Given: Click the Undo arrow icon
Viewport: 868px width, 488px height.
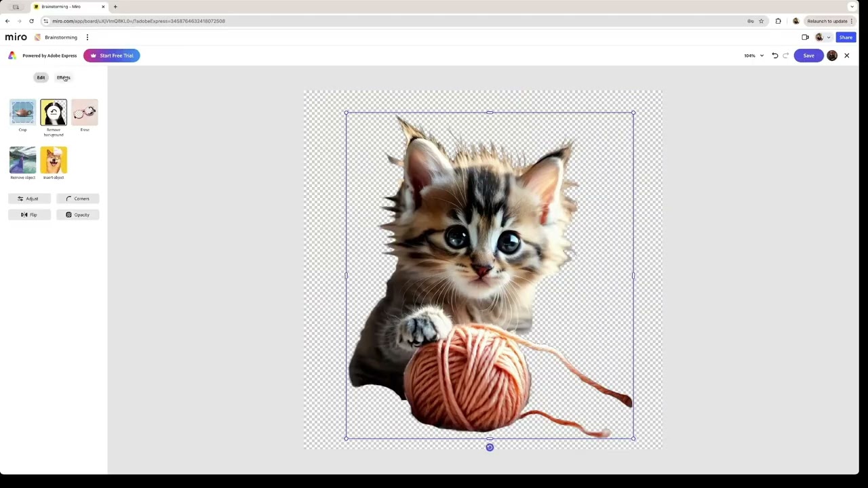Looking at the screenshot, I should tap(775, 56).
